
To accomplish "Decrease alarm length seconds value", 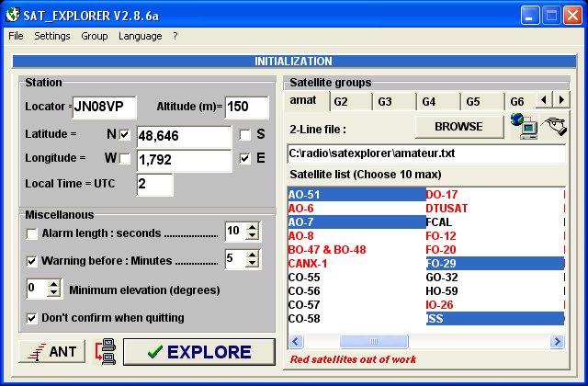I will [253, 235].
